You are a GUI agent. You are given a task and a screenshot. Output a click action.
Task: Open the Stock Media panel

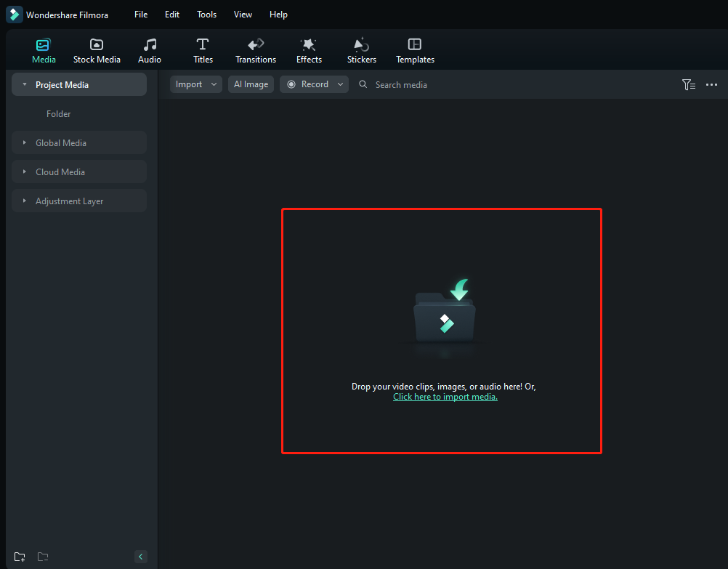(x=97, y=49)
